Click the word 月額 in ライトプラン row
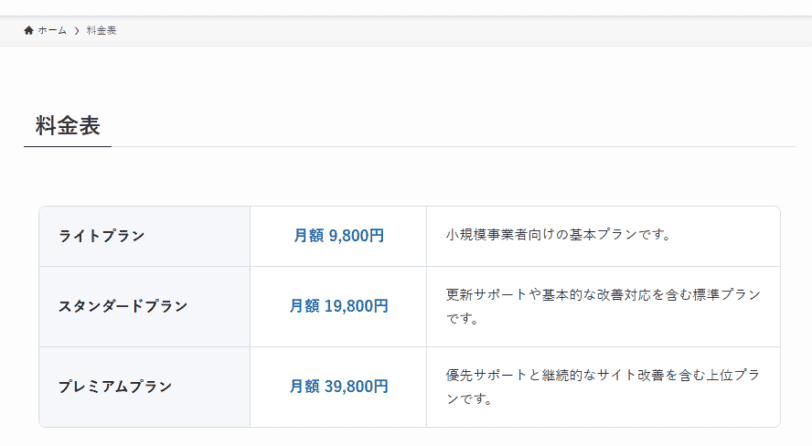Viewport: 812px width, 446px height. click(x=309, y=236)
